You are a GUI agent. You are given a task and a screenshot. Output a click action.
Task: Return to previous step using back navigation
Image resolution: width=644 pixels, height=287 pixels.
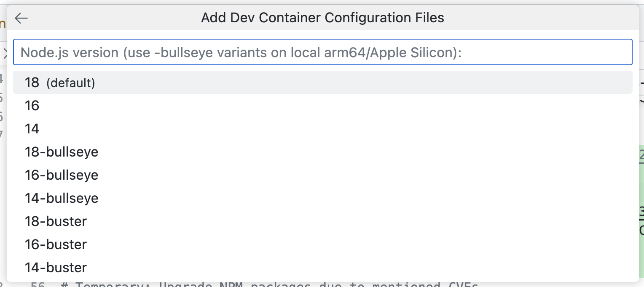[20, 18]
